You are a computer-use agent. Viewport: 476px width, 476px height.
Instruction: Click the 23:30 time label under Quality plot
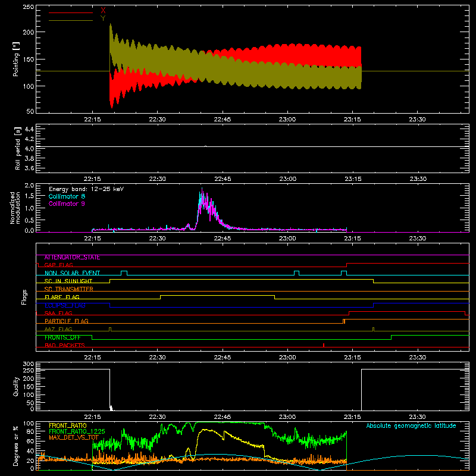click(x=418, y=417)
